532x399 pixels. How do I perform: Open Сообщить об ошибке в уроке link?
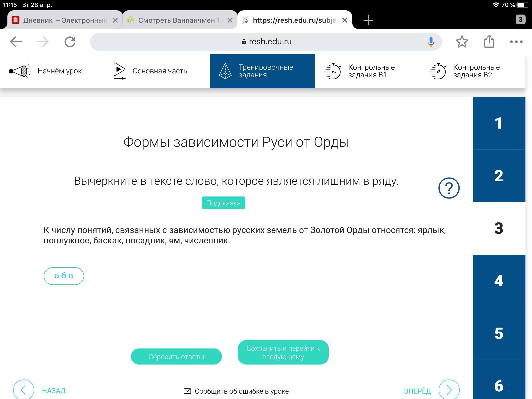[236, 391]
